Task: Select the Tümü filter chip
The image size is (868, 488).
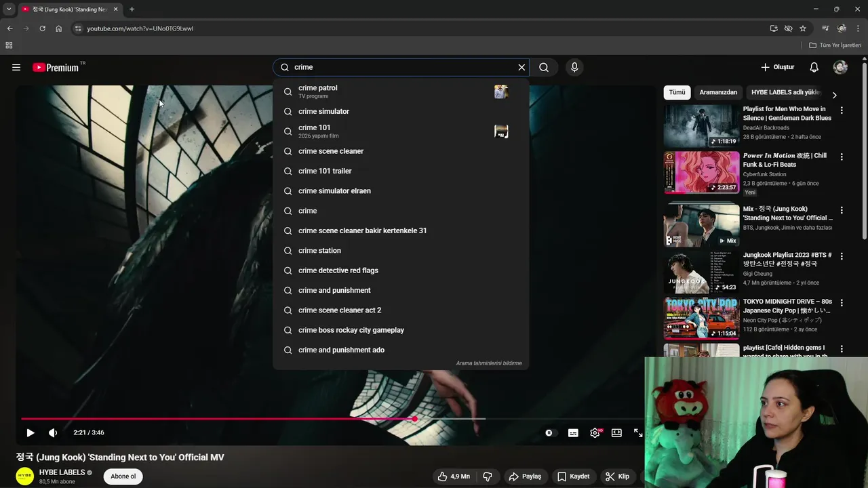Action: (x=677, y=92)
